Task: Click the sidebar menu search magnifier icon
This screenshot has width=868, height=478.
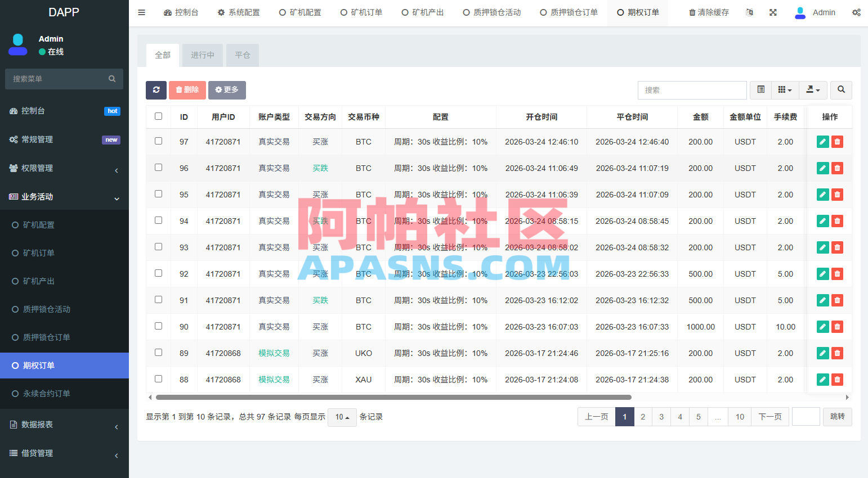Action: (x=112, y=79)
